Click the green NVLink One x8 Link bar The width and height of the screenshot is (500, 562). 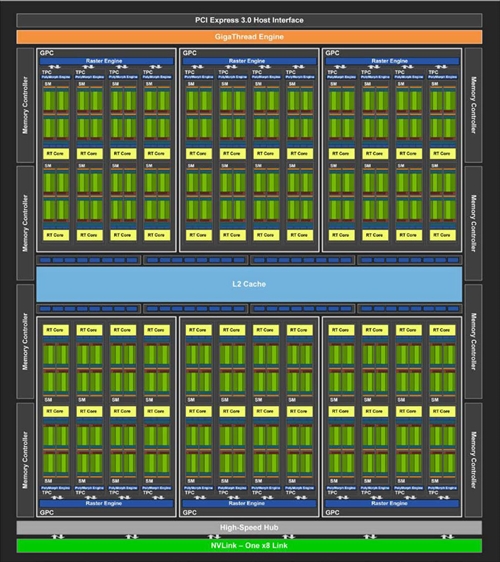[x=249, y=546]
